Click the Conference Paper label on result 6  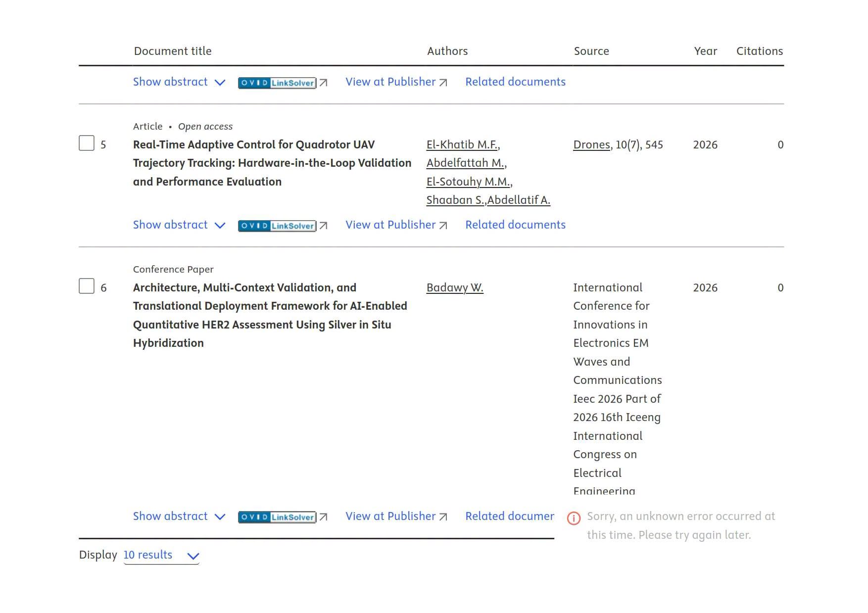(x=173, y=270)
